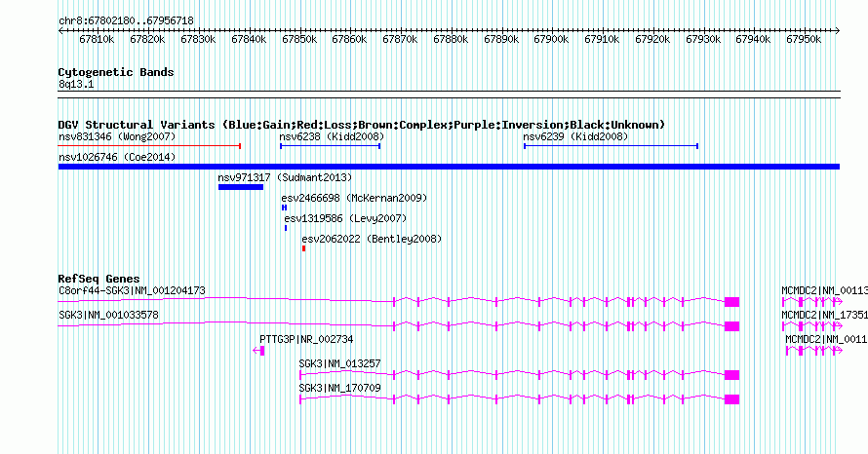Click the red loss bar under nsv831346
The width and height of the screenshot is (868, 454).
149,146
